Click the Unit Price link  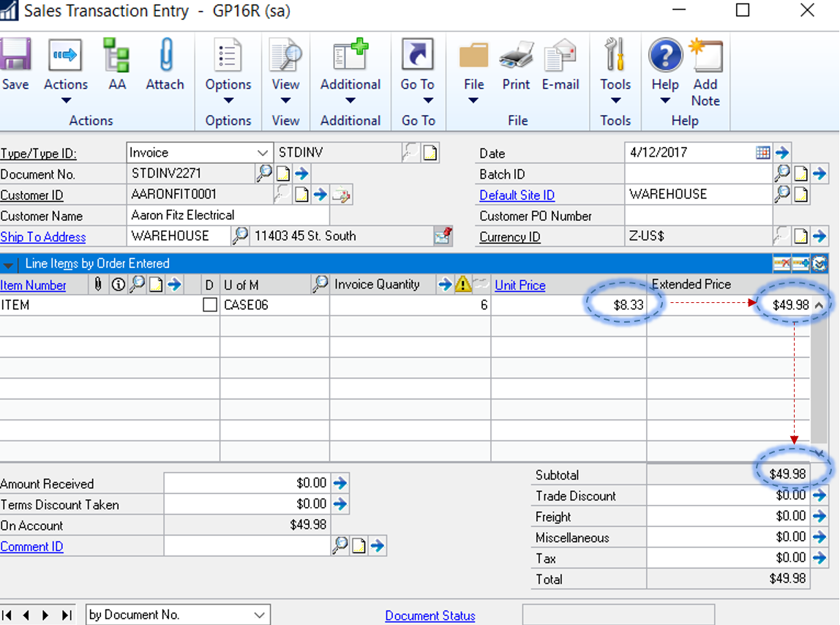[520, 285]
